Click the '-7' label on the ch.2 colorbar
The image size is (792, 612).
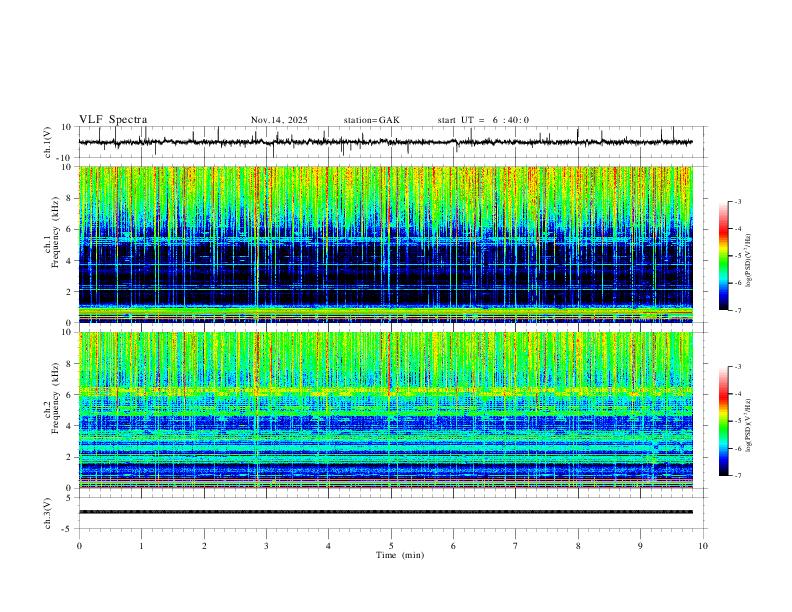737,475
